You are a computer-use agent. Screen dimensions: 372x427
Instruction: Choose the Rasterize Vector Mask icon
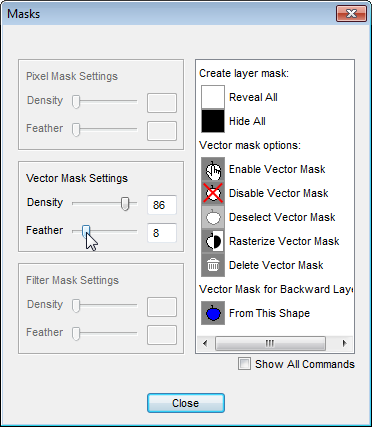[213, 241]
